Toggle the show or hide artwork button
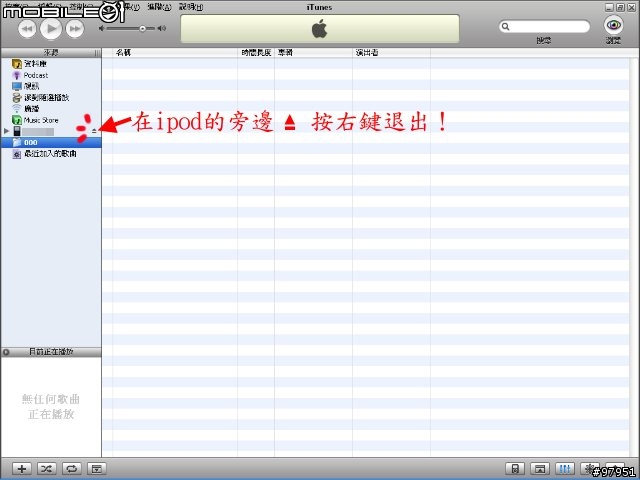Screen dimensions: 640x480 point(97,469)
